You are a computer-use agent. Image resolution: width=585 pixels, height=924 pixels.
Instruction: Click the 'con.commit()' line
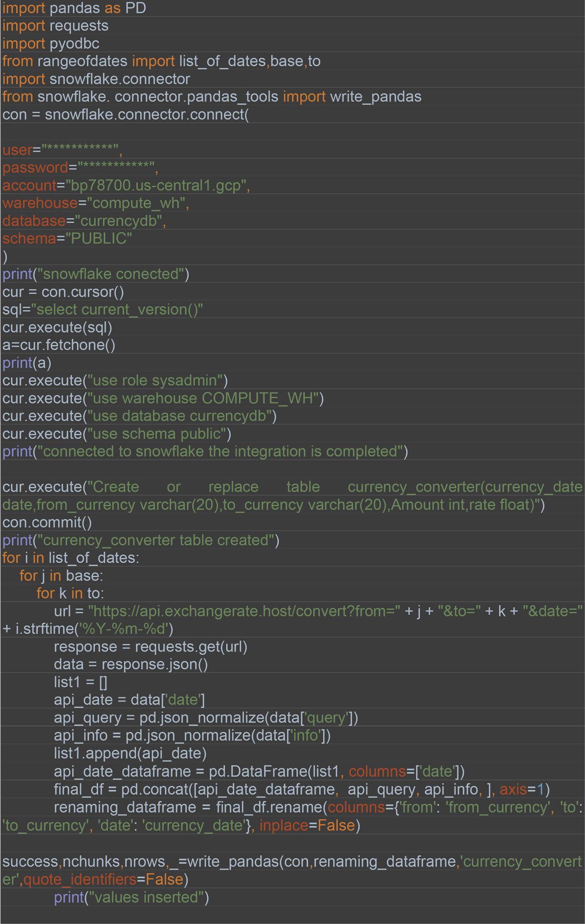(x=47, y=523)
